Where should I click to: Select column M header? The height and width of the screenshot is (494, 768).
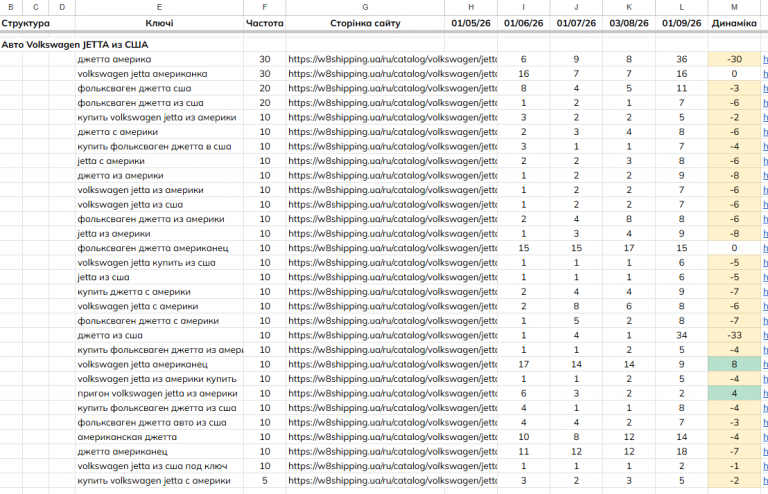[x=734, y=7]
